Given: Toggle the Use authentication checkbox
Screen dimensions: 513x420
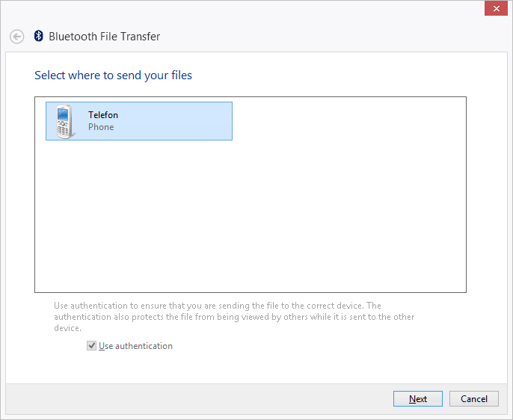Looking at the screenshot, I should pyautogui.click(x=91, y=346).
